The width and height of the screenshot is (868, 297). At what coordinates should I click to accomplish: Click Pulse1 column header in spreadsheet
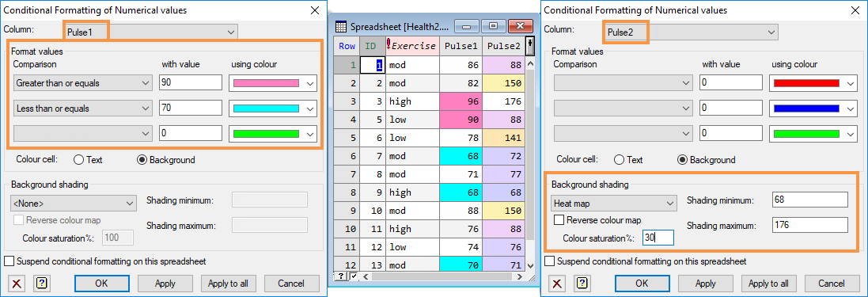[461, 46]
